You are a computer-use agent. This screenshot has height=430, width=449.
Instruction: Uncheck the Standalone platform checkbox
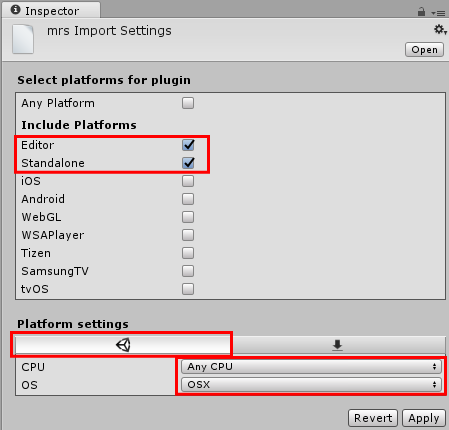point(188,163)
